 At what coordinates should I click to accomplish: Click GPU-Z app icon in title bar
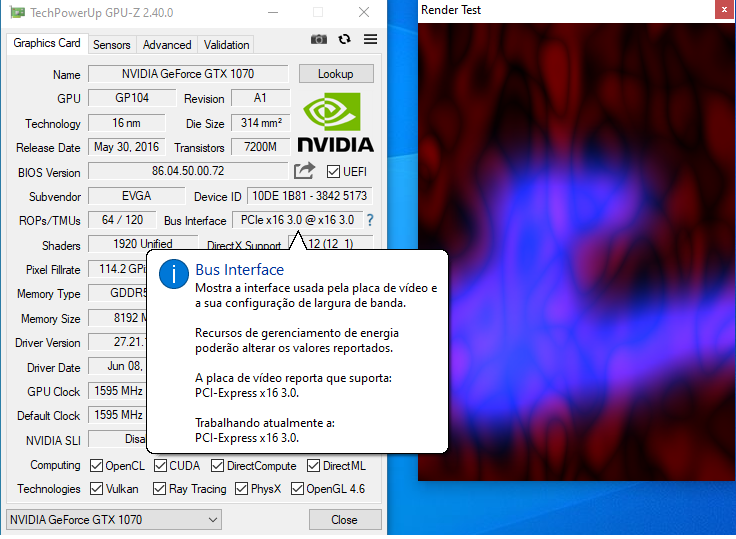(x=17, y=13)
